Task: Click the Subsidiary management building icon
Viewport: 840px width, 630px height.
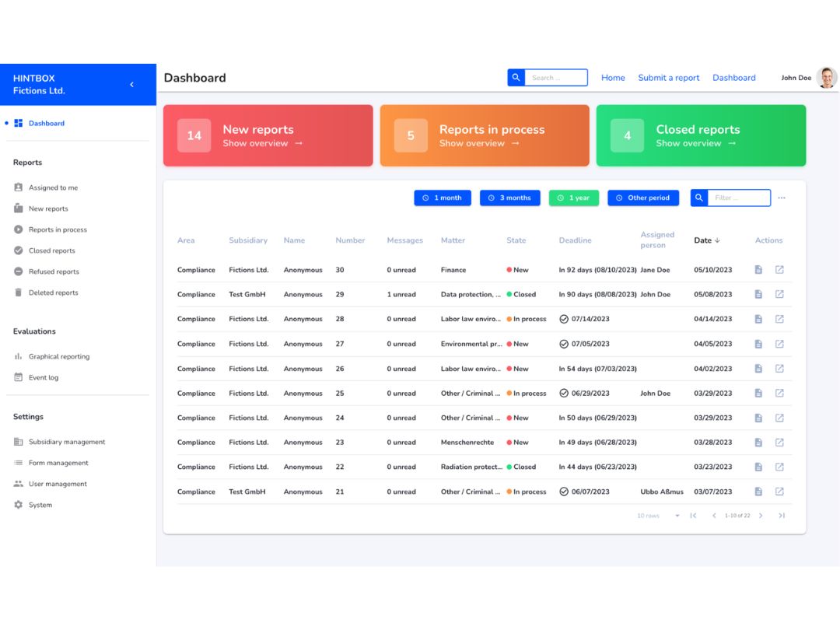Action: pos(18,442)
